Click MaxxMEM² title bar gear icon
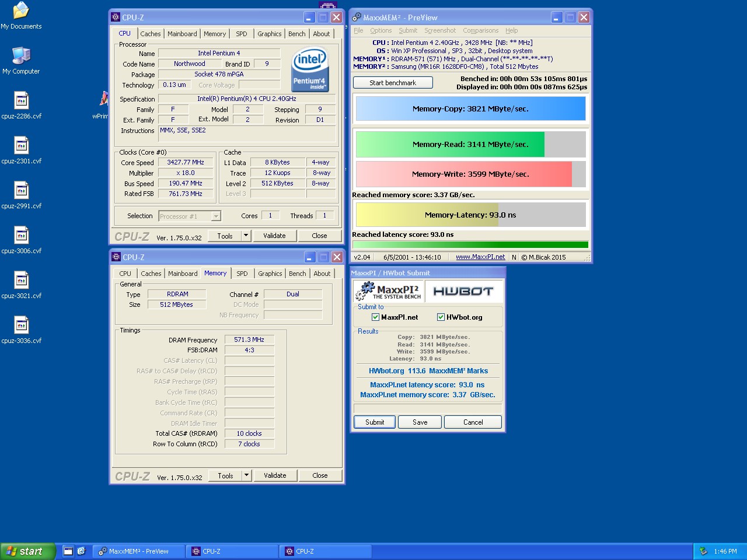Image resolution: width=747 pixels, height=560 pixels. 357,17
